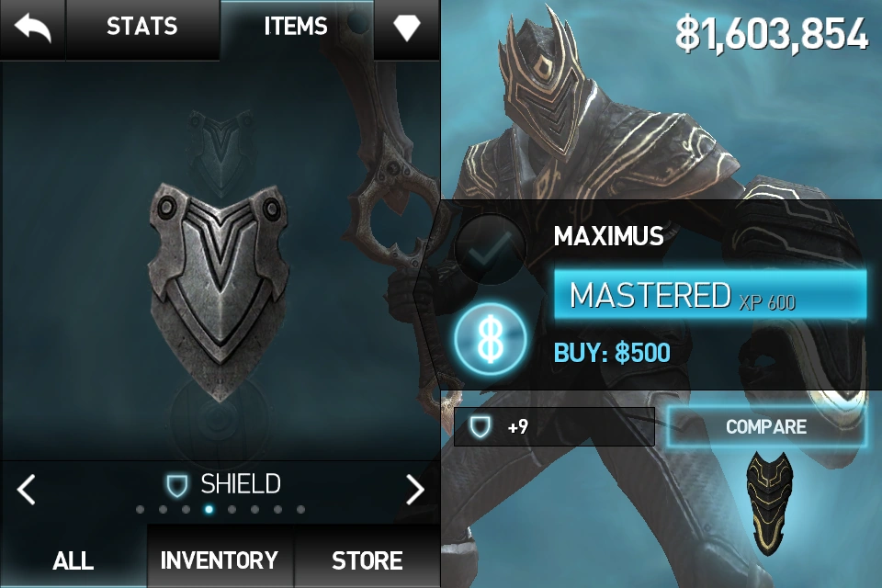882x588 pixels.
Task: Show ALL items filter
Action: (x=73, y=560)
